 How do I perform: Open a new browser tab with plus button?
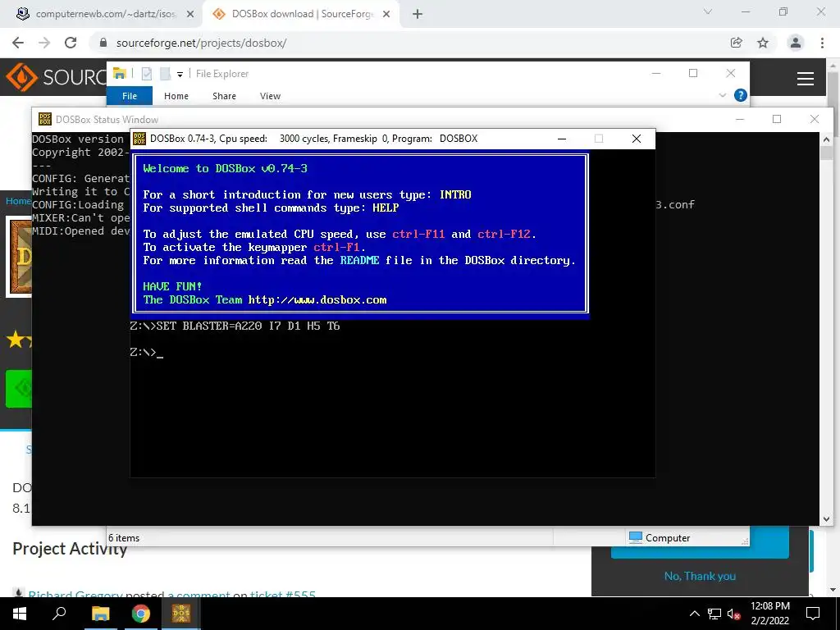(x=418, y=15)
